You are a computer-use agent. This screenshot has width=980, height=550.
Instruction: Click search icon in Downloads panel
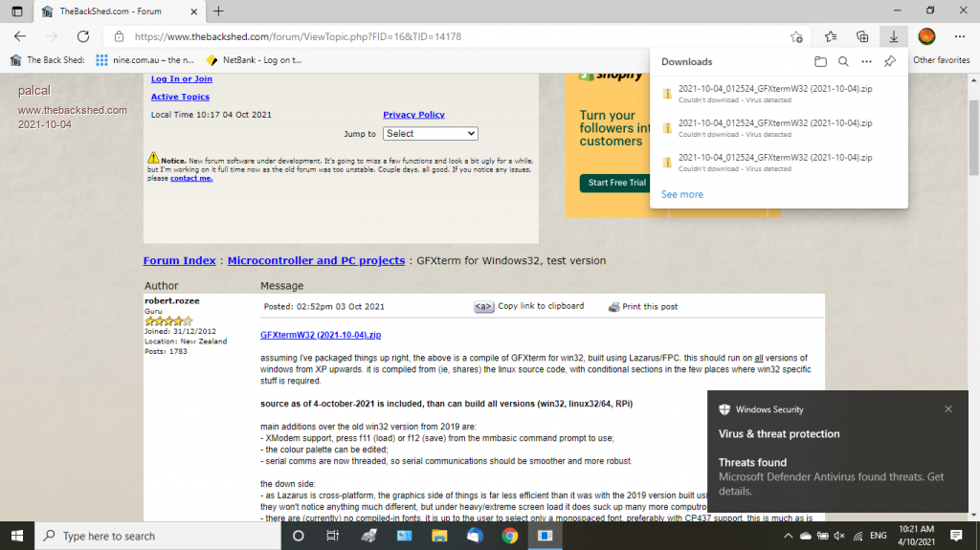pos(843,62)
